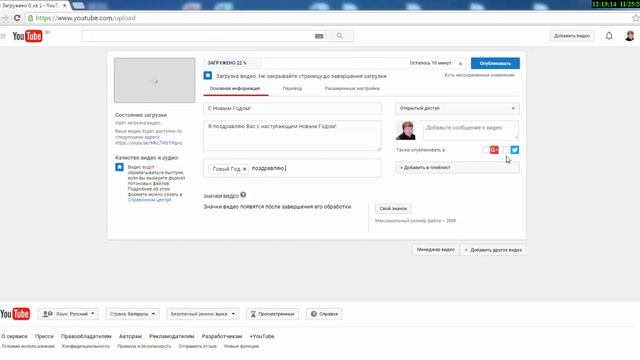Enable sharing to Google+ checkbox

pyautogui.click(x=486, y=150)
